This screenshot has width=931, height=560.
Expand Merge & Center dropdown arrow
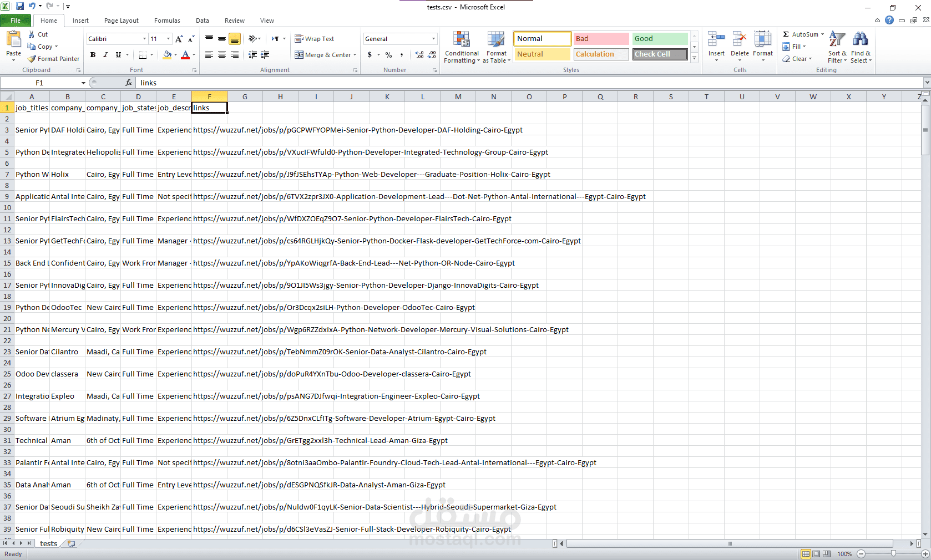point(355,55)
